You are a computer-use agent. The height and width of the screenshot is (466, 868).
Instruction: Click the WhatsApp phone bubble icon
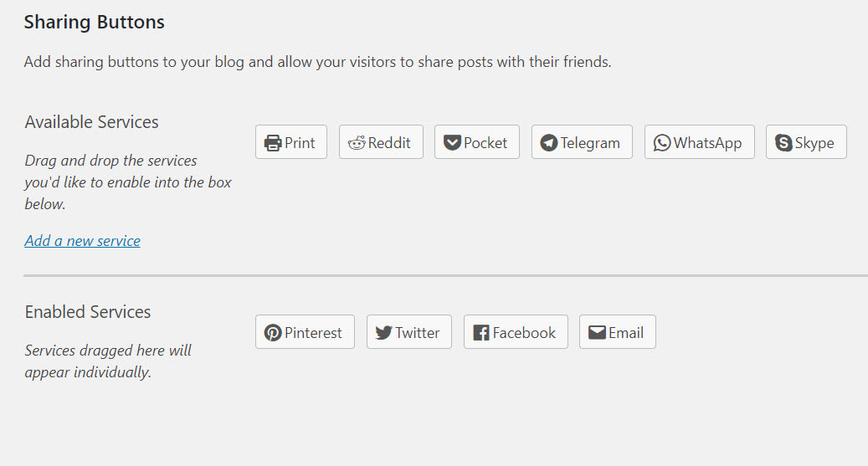(662, 143)
